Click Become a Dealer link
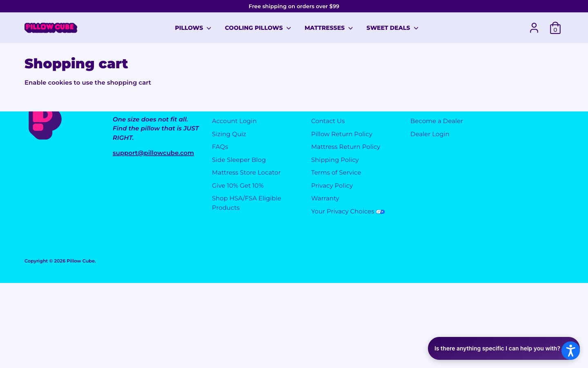Image resolution: width=588 pixels, height=368 pixels. click(x=437, y=121)
